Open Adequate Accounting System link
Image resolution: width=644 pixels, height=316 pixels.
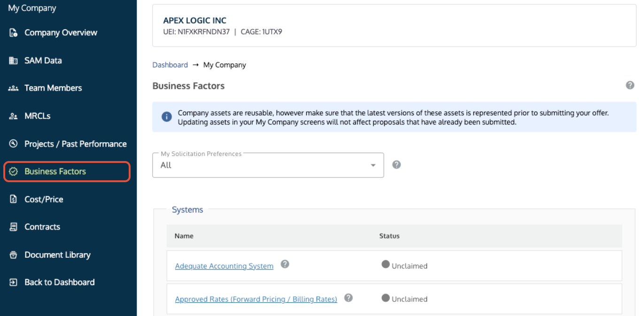pyautogui.click(x=224, y=266)
